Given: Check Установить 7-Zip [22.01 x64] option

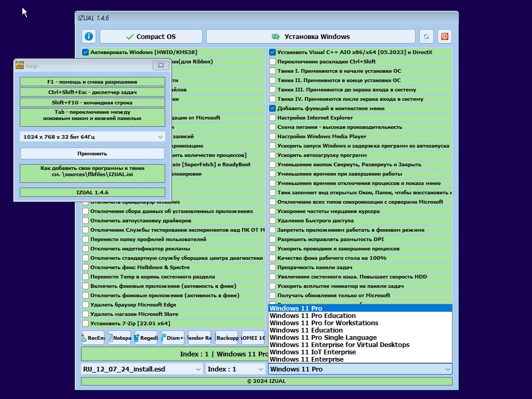Looking at the screenshot, I should click(86, 323).
